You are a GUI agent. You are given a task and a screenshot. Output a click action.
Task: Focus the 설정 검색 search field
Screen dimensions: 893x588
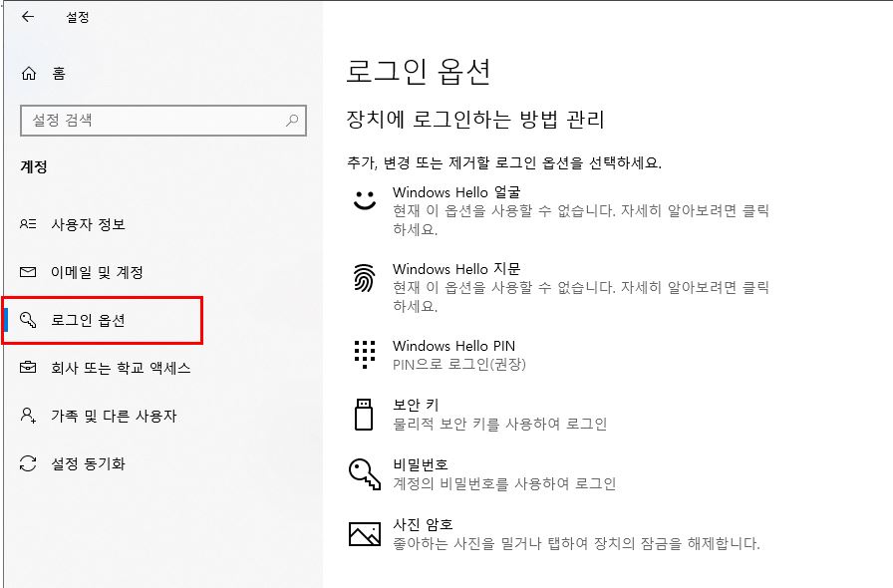coord(163,121)
